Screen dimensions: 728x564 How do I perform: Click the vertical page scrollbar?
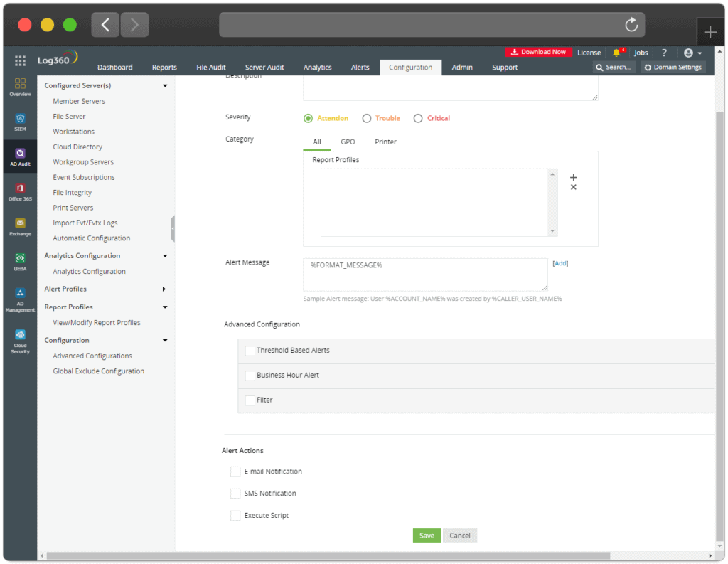(719, 325)
